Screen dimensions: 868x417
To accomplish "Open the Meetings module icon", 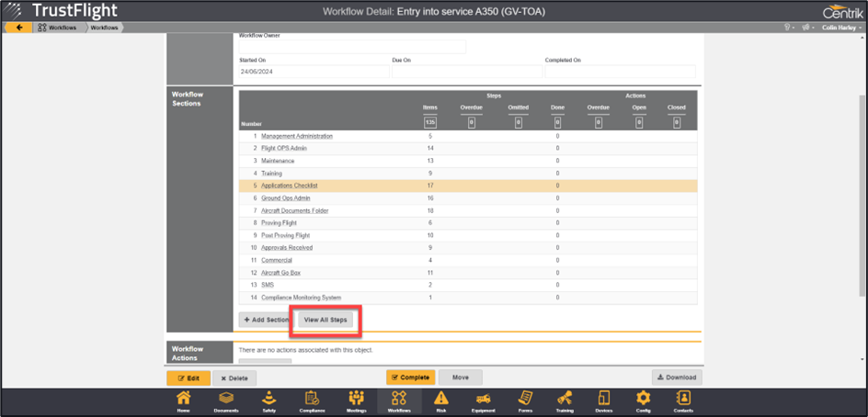I will [356, 400].
